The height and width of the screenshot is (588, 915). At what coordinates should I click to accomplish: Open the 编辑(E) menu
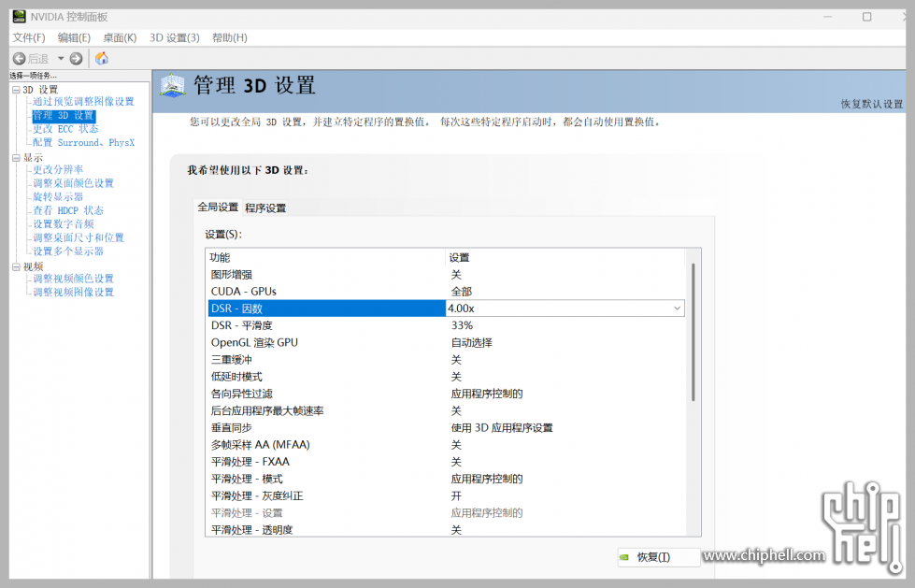74,38
